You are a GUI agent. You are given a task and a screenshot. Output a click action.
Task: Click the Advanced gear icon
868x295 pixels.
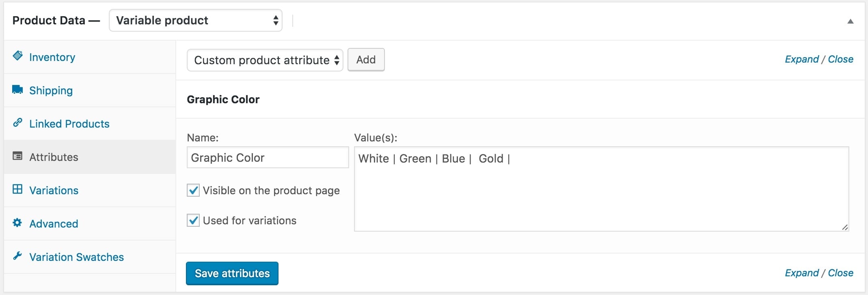[17, 223]
